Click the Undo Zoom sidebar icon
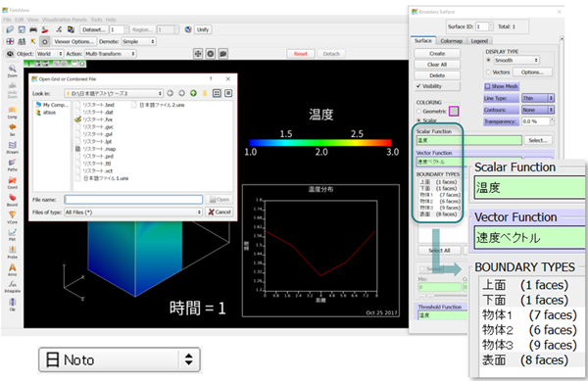 tap(13, 90)
